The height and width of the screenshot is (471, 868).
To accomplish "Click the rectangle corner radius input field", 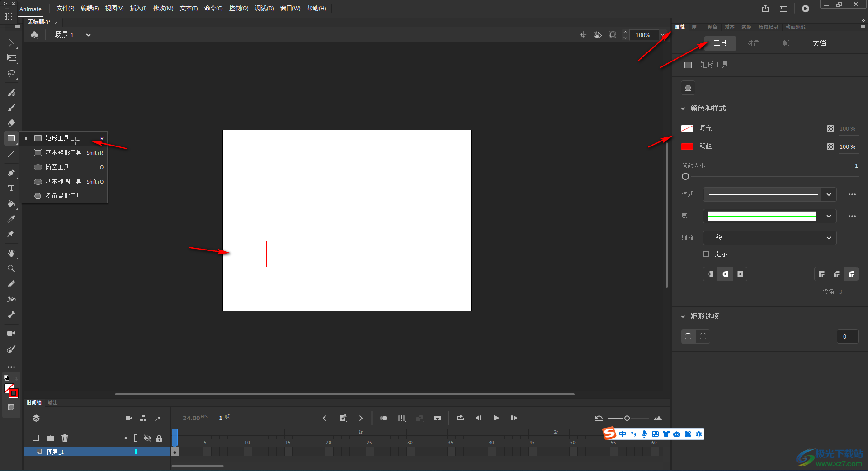I will (847, 336).
